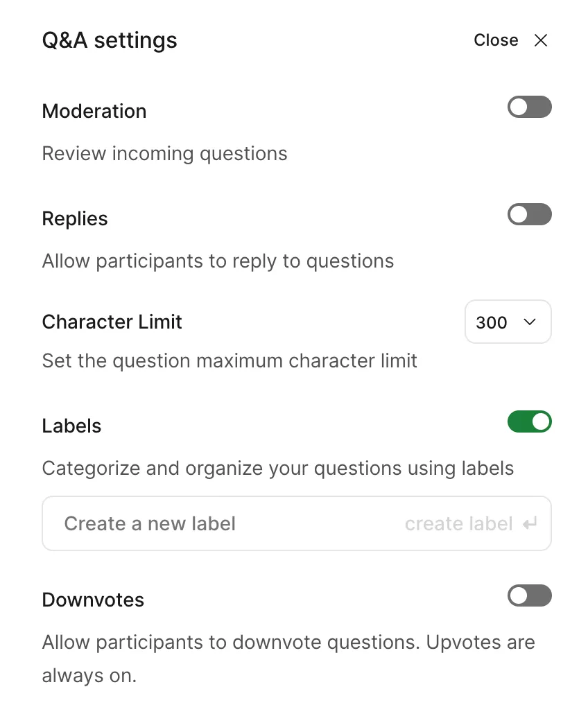Turn on the Replies toggle
The height and width of the screenshot is (714, 588).
tap(530, 215)
